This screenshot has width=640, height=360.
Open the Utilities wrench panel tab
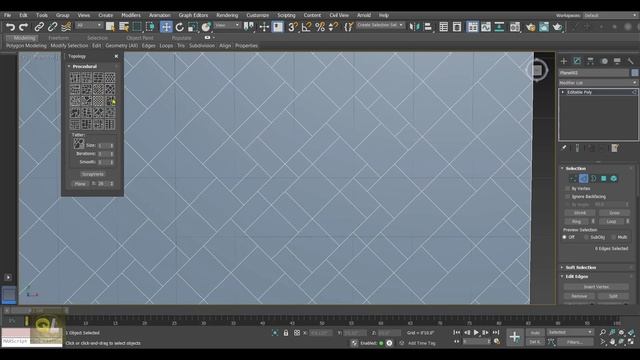[630, 61]
